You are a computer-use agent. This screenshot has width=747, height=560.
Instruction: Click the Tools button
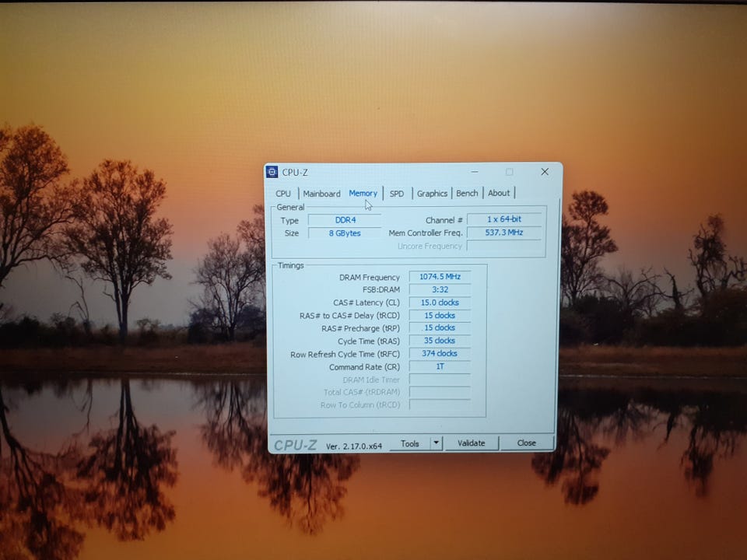point(410,443)
